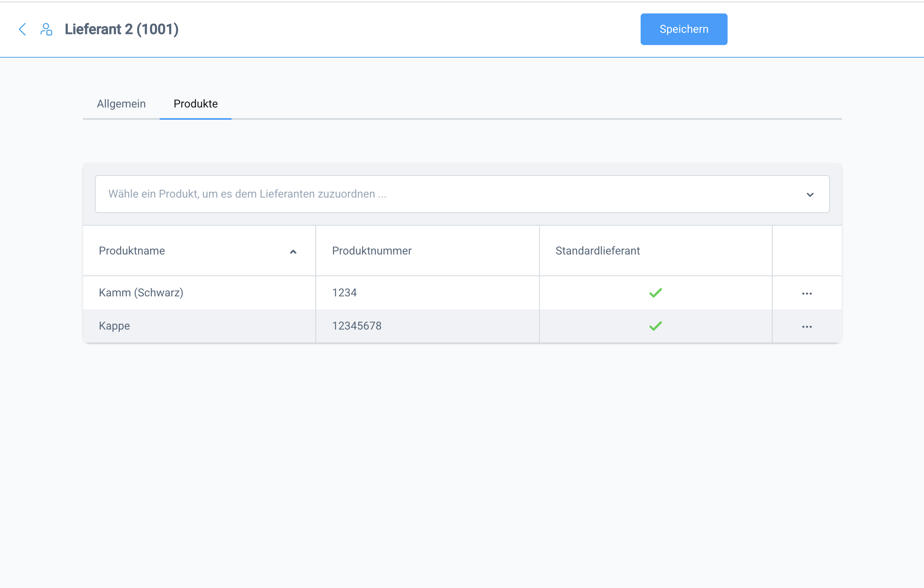Screen dimensions: 924x588
Task: Open three-dot menu for Kamm (Schwarz)
Action: point(807,293)
